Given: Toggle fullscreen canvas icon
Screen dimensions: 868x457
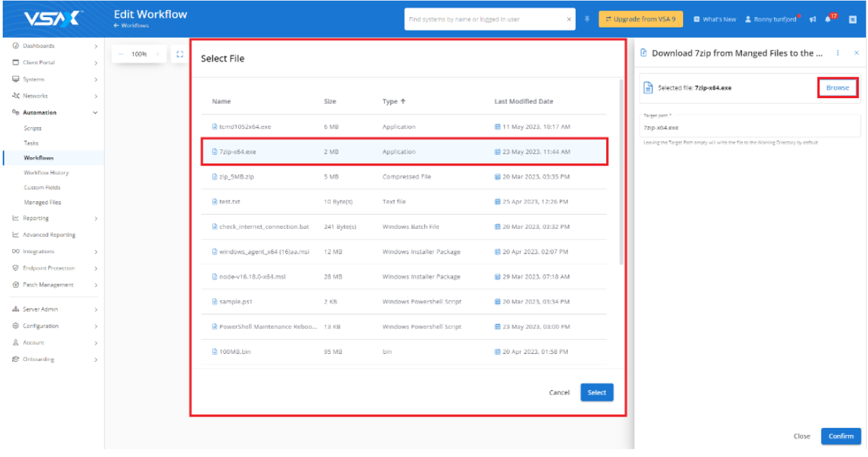Looking at the screenshot, I should click(179, 54).
